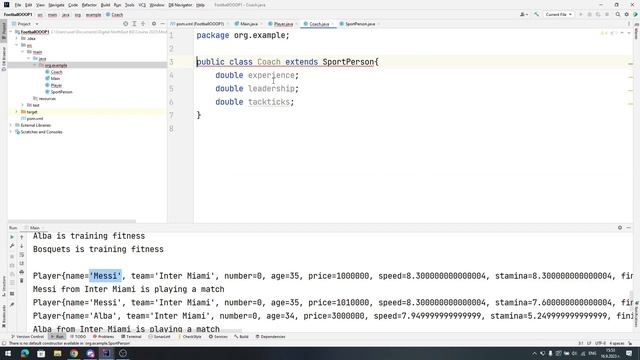Open the Navigate menu
640x360 pixels.
tap(56, 5)
